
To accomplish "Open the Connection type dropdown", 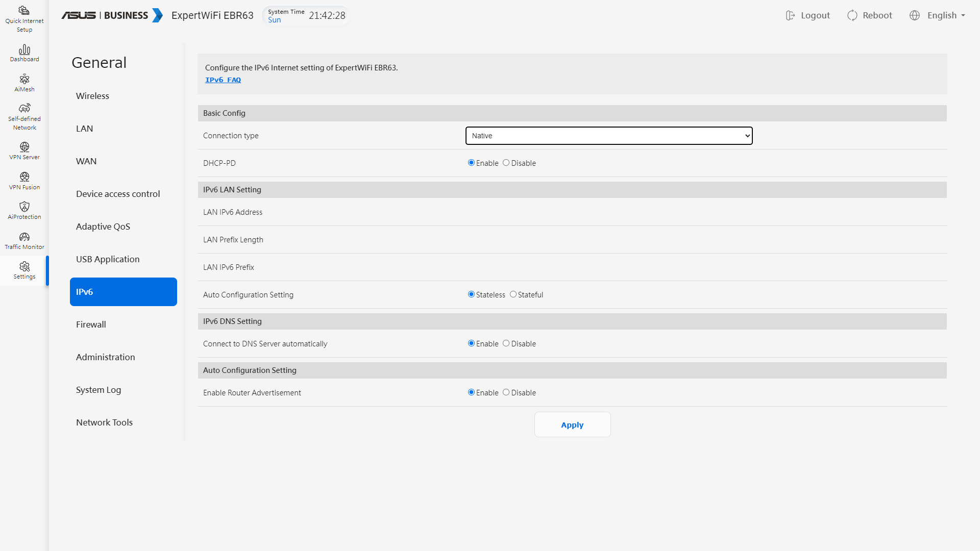I will pos(608,136).
